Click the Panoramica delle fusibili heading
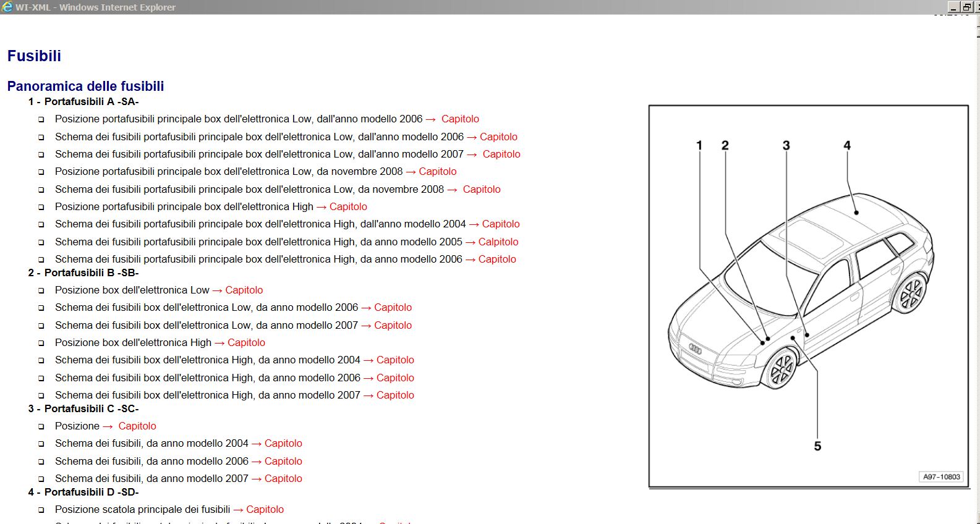Screen dimensions: 980x524 [x=85, y=86]
